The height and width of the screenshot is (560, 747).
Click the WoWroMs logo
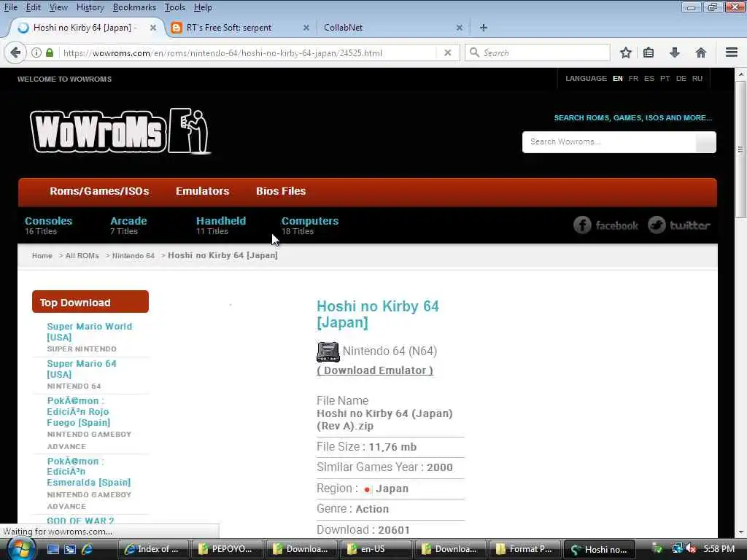tap(120, 131)
